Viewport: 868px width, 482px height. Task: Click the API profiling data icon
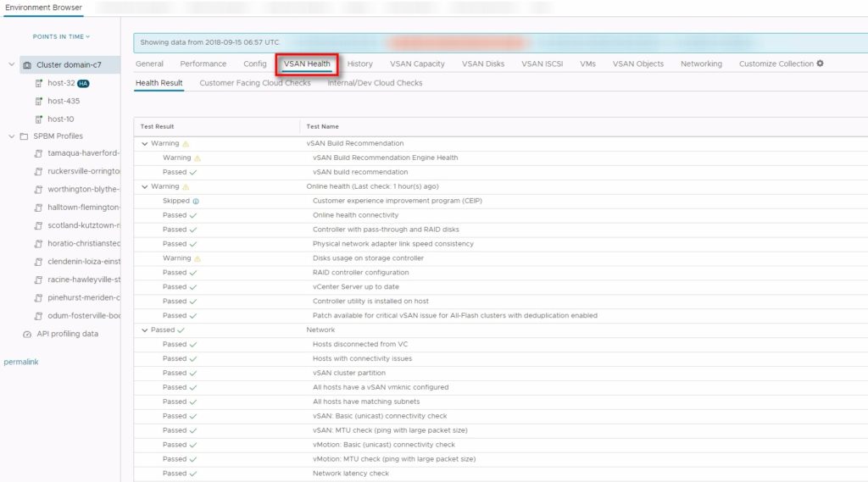click(27, 334)
